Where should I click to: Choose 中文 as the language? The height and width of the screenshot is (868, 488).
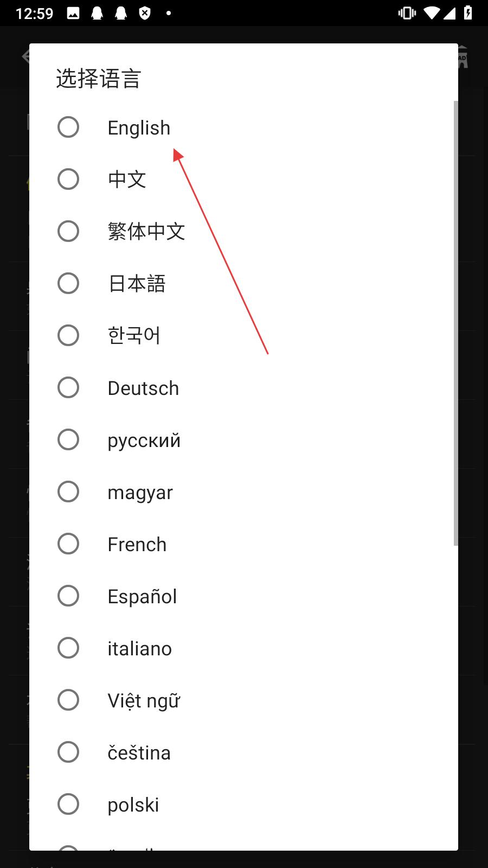tap(68, 180)
